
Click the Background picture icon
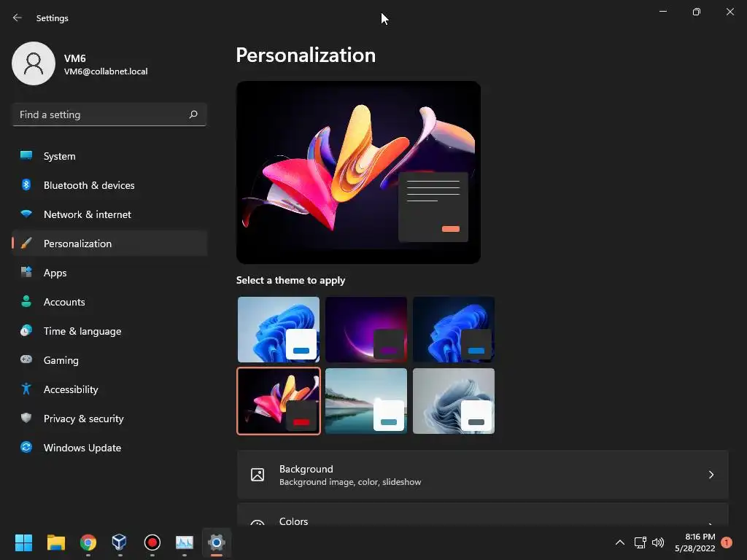click(x=258, y=475)
